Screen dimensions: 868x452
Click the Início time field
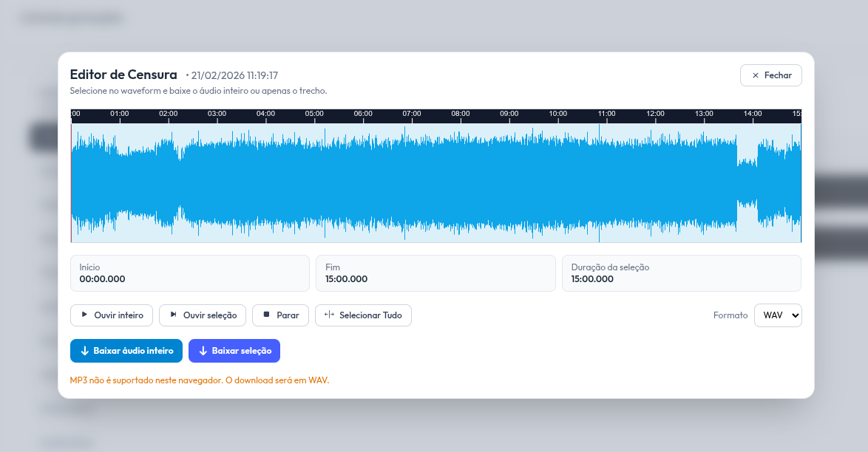[189, 273]
